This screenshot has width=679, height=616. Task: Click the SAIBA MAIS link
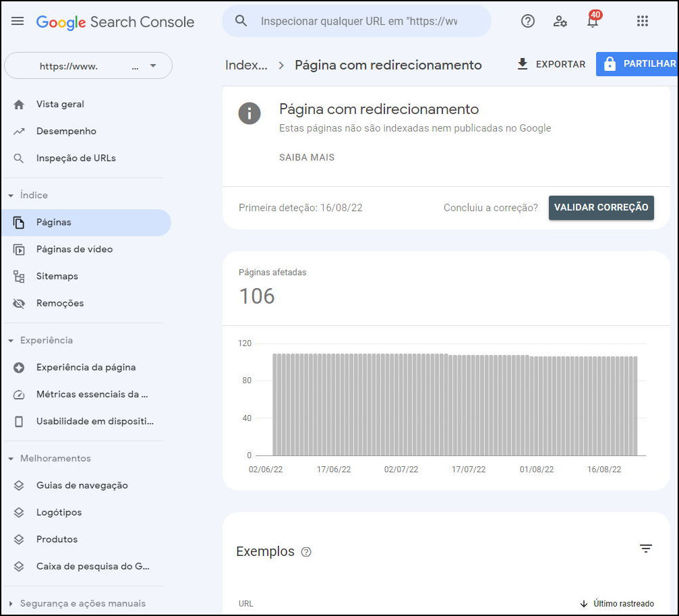[307, 158]
